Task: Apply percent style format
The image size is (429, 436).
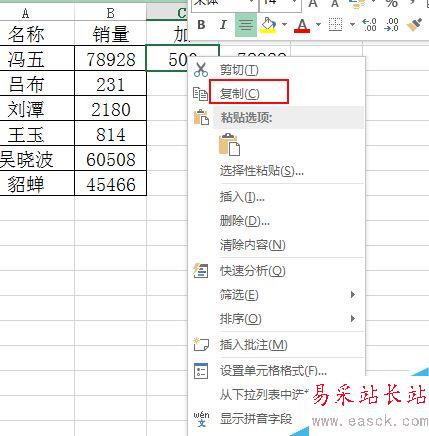Action: tap(391, 3)
